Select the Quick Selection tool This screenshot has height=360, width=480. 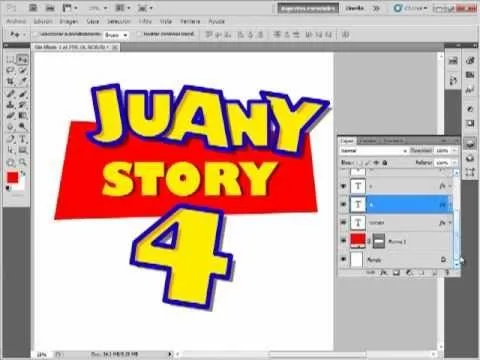pyautogui.click(x=22, y=70)
